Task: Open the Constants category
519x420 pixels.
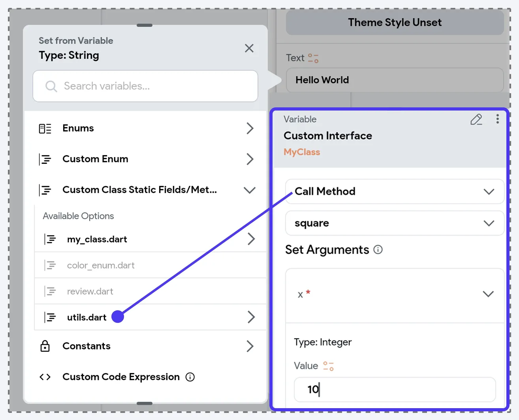Action: tap(145, 346)
